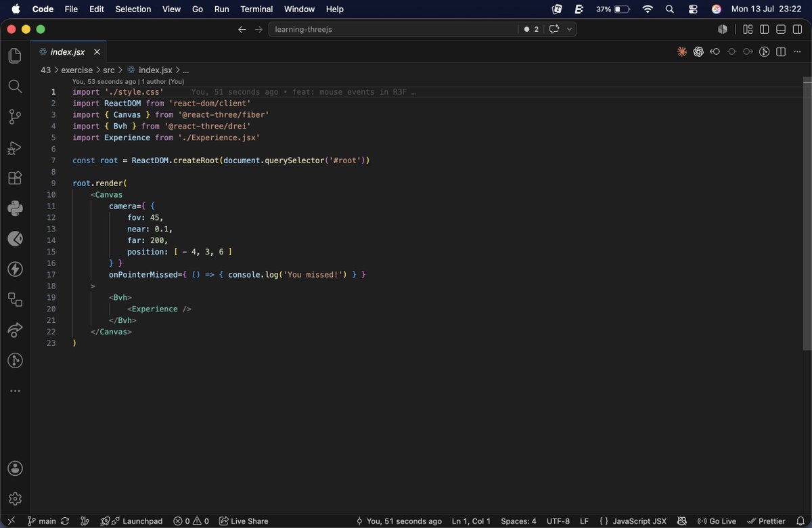
Task: Open the Source Control view
Action: [x=15, y=117]
